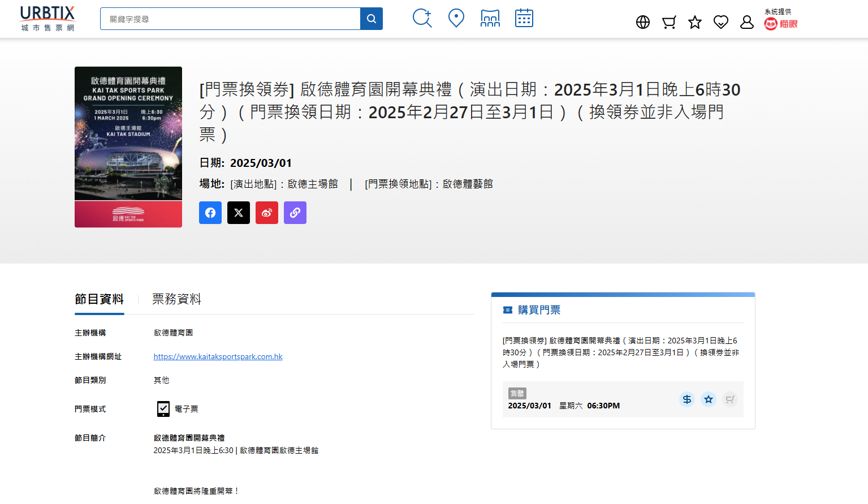Click the Kai Tak opening ceremony poster
868x504 pixels.
[x=128, y=147]
